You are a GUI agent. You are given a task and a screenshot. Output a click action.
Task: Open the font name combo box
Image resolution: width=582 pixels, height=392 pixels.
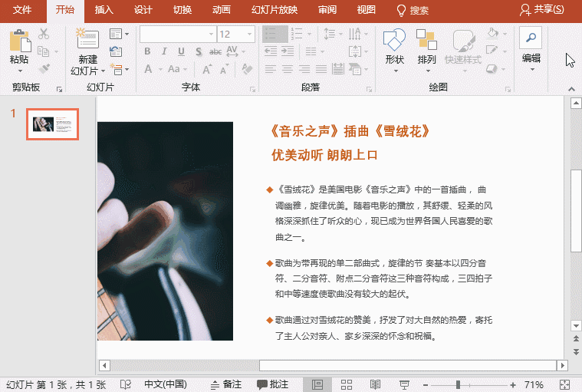click(x=177, y=35)
